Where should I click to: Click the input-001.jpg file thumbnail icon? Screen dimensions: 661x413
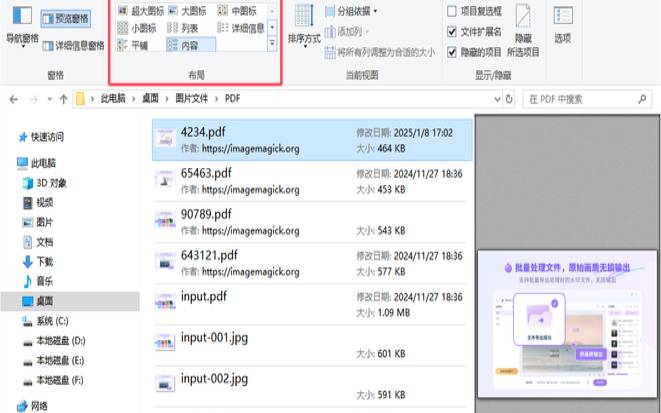[x=165, y=342]
